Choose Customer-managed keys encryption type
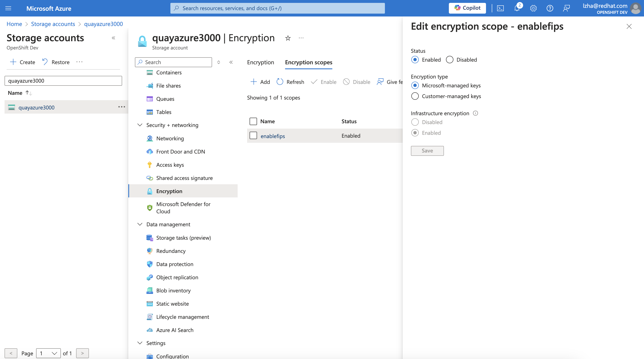This screenshot has height=359, width=644. click(x=415, y=96)
